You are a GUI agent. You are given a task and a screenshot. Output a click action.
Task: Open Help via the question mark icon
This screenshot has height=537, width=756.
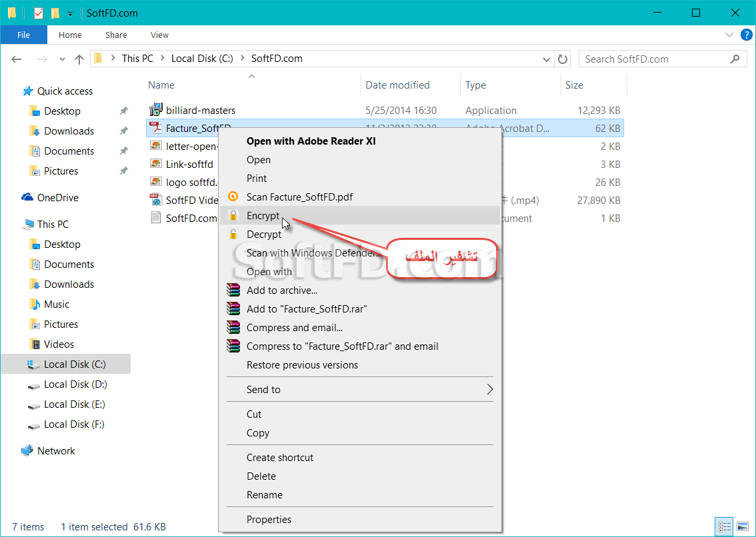(746, 35)
